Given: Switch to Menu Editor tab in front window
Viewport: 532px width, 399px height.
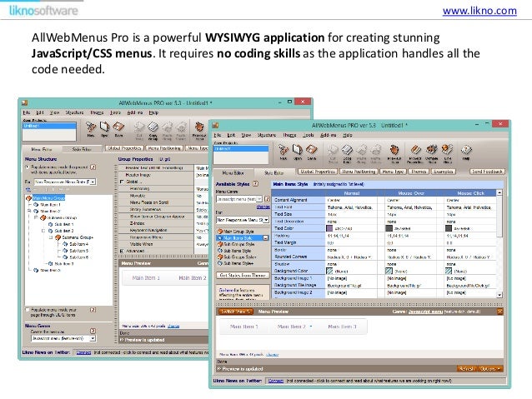Looking at the screenshot, I should pyautogui.click(x=233, y=172).
